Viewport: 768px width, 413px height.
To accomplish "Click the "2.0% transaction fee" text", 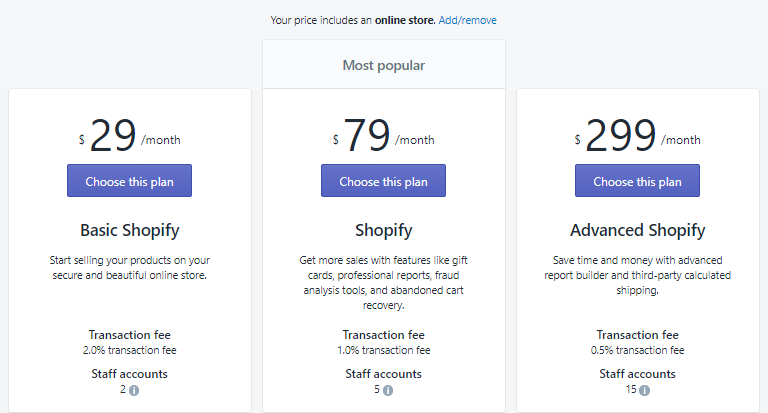I will (x=129, y=350).
